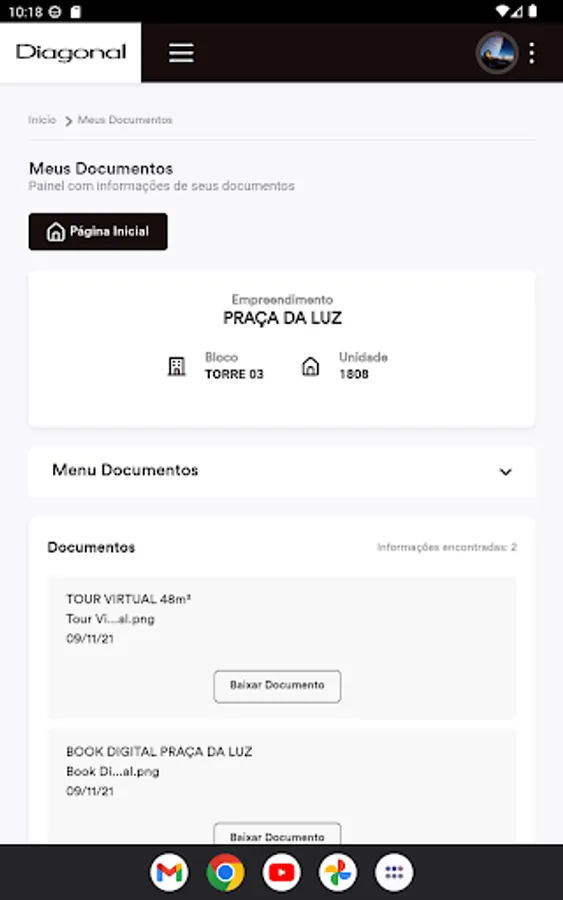Image resolution: width=563 pixels, height=900 pixels.
Task: Click the Unidade house icon
Action: (x=310, y=366)
